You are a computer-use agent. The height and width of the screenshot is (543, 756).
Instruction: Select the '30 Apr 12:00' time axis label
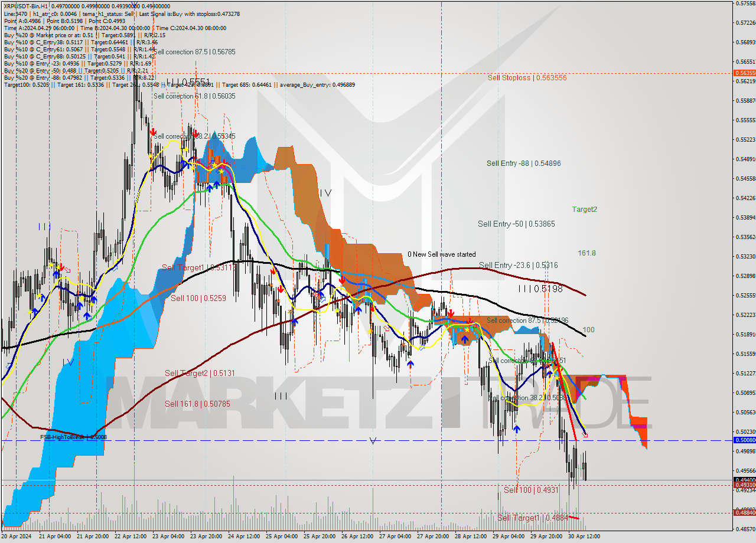click(584, 536)
